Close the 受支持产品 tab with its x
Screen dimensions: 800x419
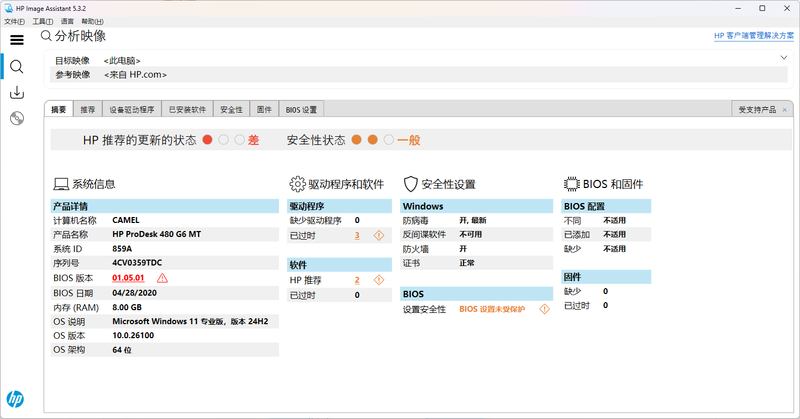point(784,109)
